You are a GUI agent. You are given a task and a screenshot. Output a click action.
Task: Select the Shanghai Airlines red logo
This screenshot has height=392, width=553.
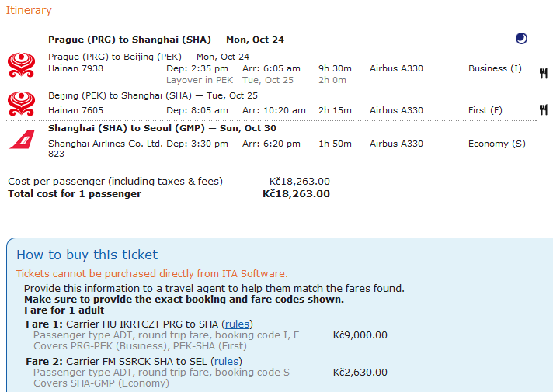pos(21,140)
